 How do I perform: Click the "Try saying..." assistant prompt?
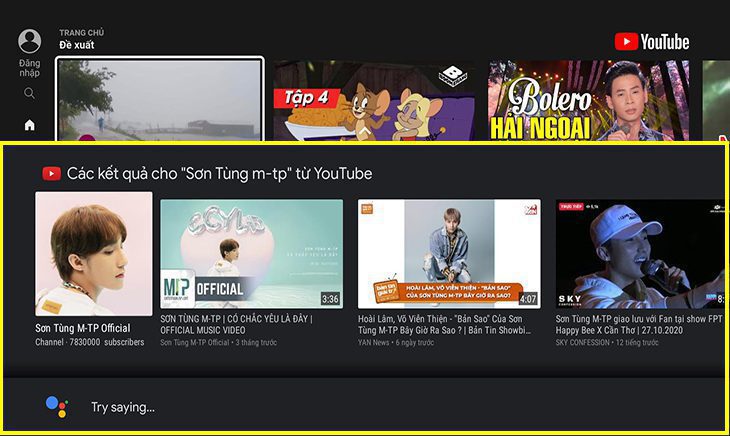click(x=123, y=407)
